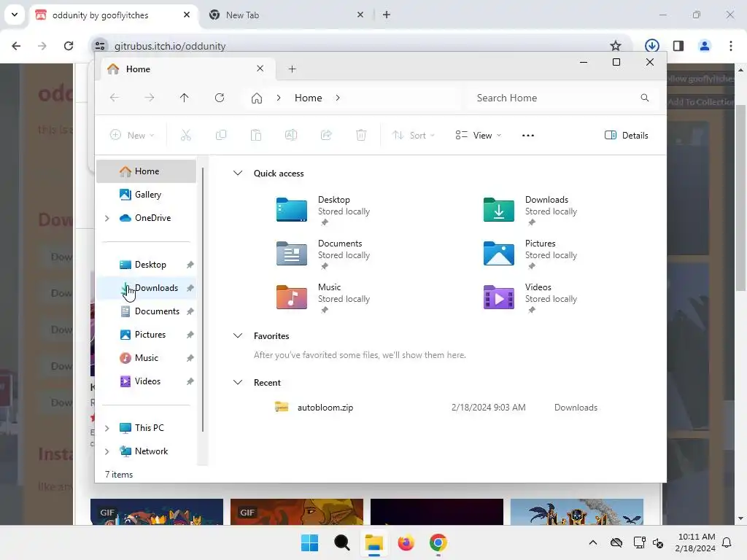The height and width of the screenshot is (560, 747).
Task: Open taskbar Search icon
Action: (x=341, y=542)
